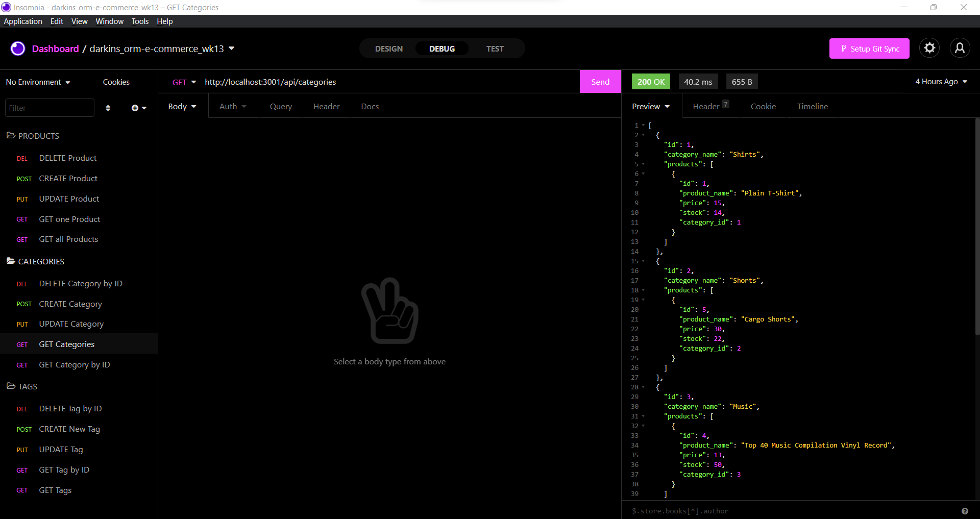Open the Insomnia application settings gear
This screenshot has height=519, width=980.
[929, 47]
